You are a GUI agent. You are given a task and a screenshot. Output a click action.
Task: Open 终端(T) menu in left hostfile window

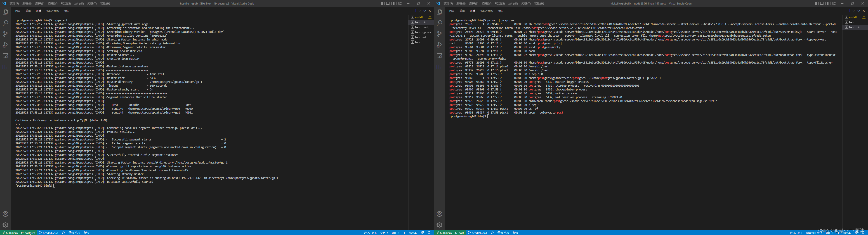pyautogui.click(x=92, y=3)
